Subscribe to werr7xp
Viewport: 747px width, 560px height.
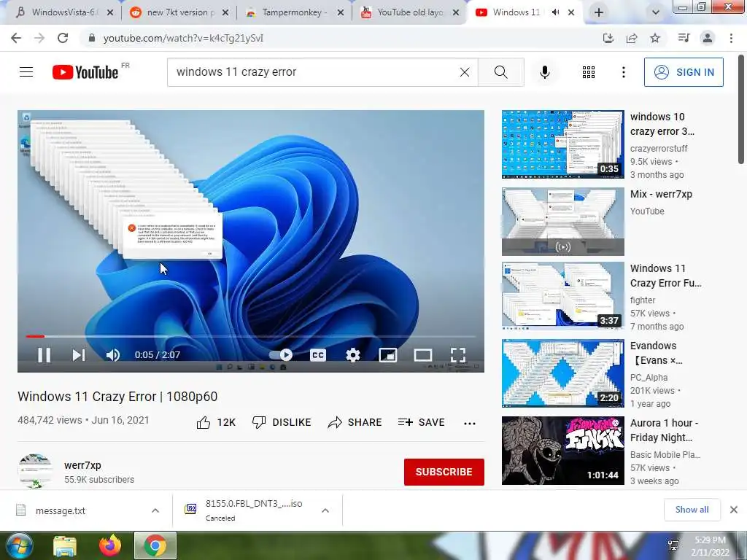pos(444,472)
